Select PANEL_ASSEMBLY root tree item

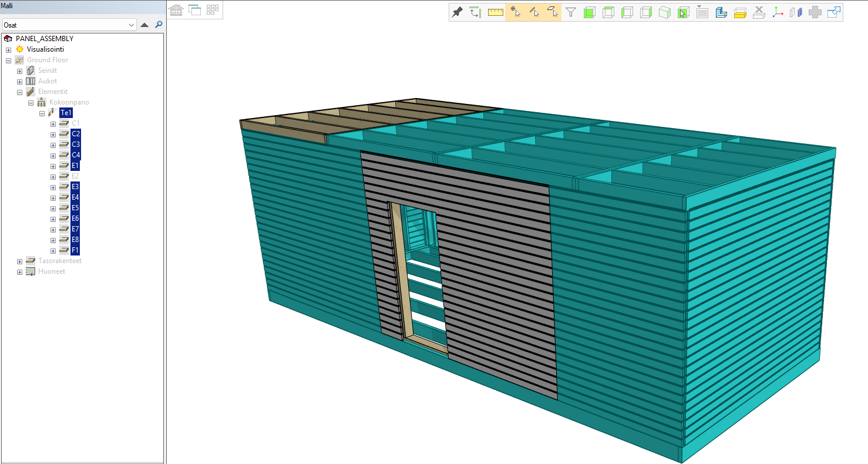45,39
